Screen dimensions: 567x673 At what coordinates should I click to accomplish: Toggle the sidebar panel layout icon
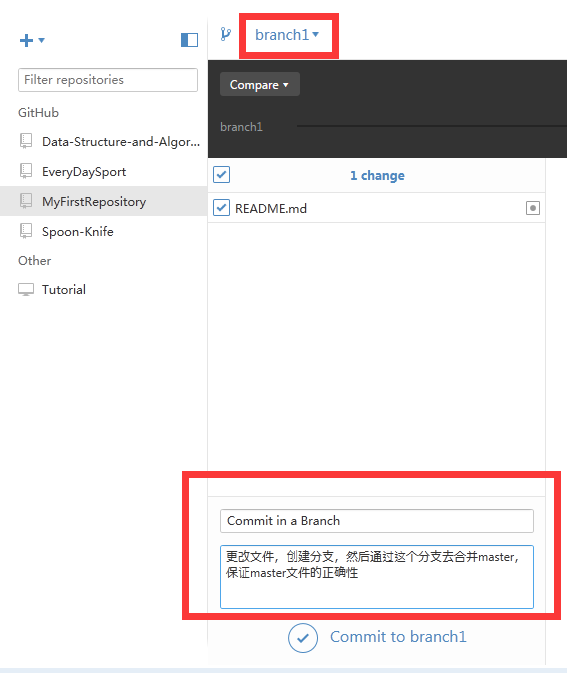pyautogui.click(x=189, y=40)
